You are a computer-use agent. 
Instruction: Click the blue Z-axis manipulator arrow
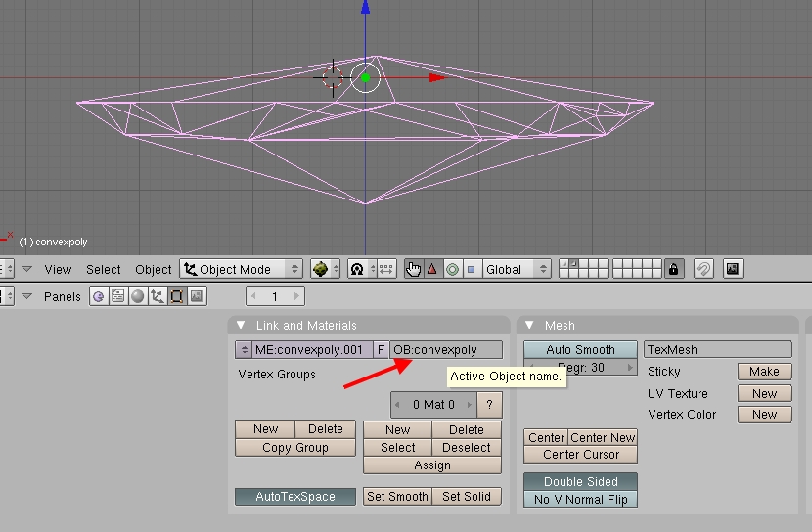pos(366,7)
